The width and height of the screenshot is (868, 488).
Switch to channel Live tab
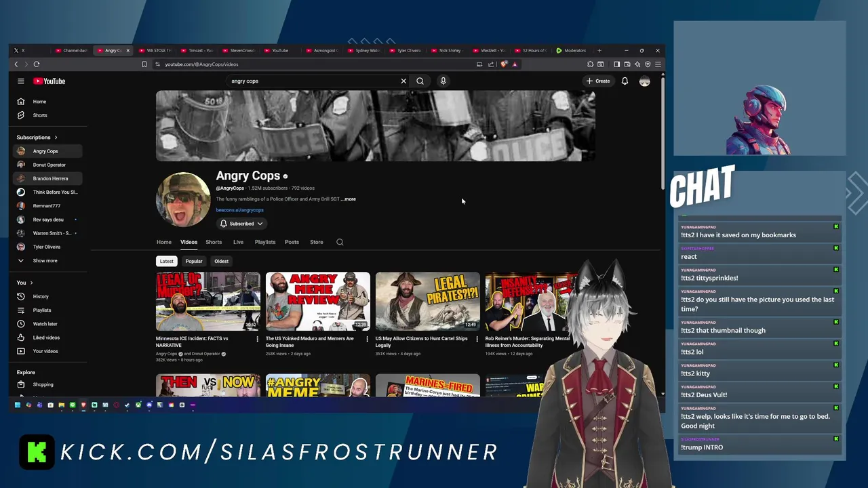click(x=238, y=242)
